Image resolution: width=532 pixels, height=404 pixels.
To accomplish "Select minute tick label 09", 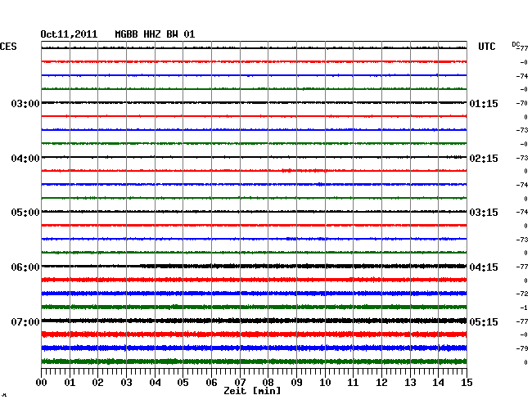I will tap(296, 382).
